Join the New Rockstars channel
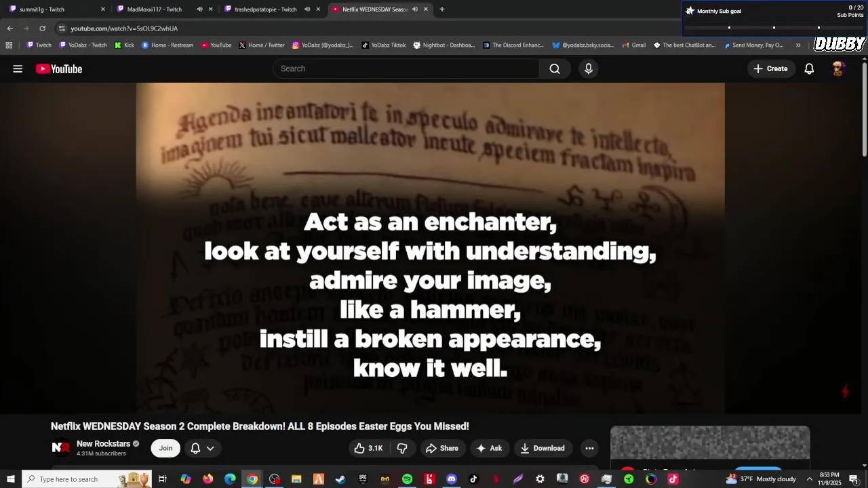 pyautogui.click(x=165, y=448)
